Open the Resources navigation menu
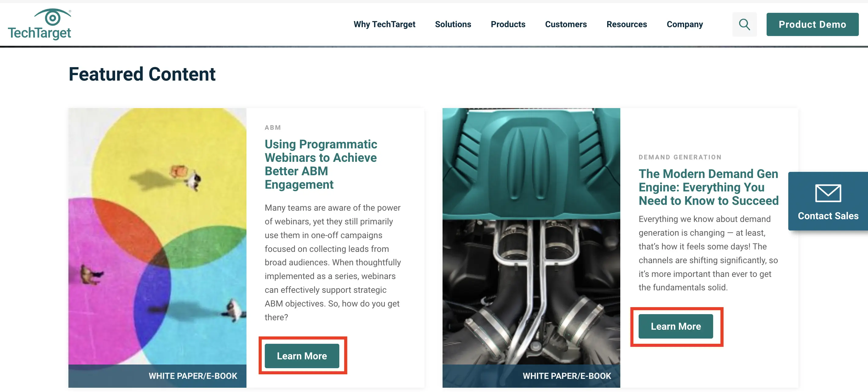 tap(626, 24)
